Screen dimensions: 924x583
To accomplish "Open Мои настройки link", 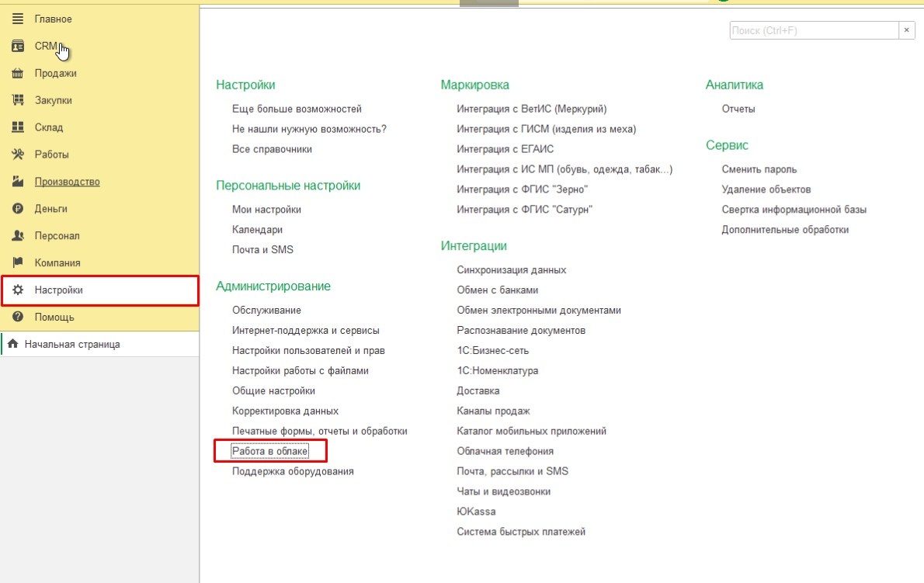I will click(266, 210).
